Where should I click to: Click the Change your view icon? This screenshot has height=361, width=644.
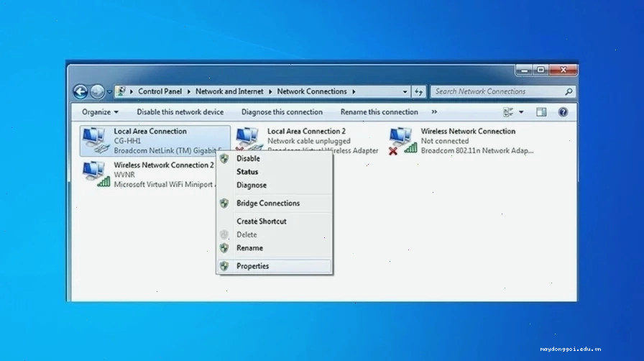(x=508, y=112)
